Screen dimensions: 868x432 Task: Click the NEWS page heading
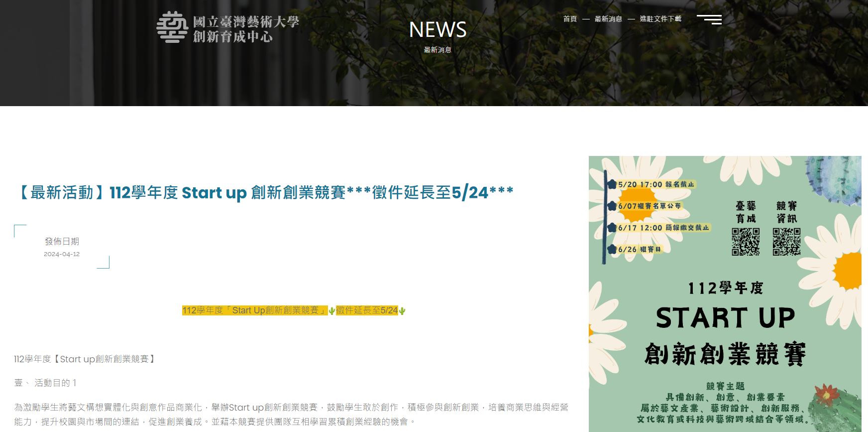click(x=437, y=30)
